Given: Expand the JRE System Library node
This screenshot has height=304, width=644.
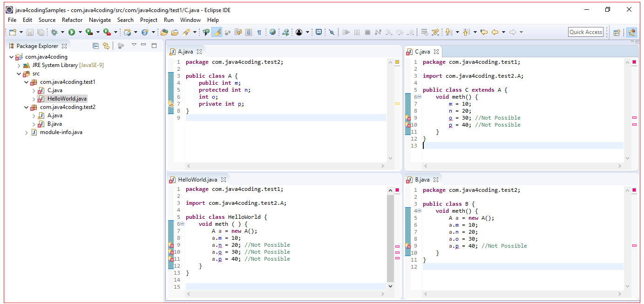Looking at the screenshot, I should point(19,65).
